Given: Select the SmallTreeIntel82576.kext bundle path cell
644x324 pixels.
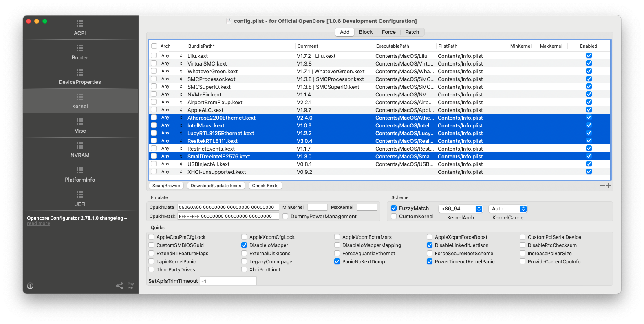Looking at the screenshot, I should [219, 156].
